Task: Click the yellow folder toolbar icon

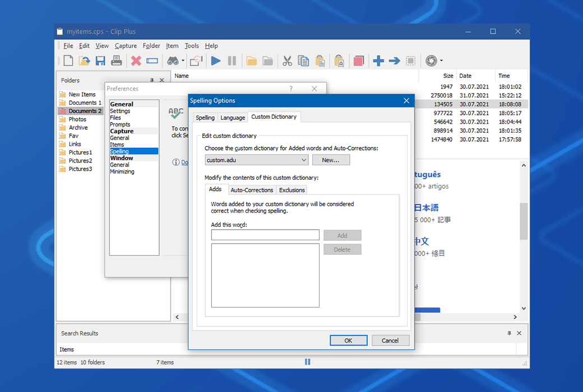Action: [252, 60]
